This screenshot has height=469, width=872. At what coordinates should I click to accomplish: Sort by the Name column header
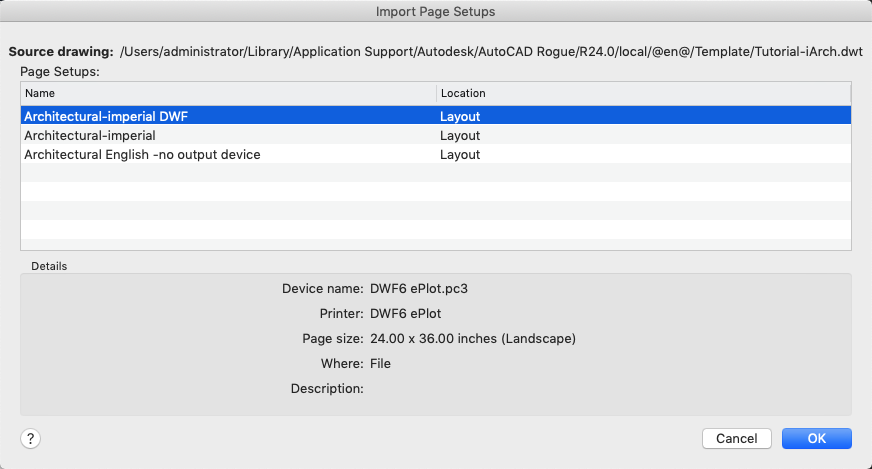click(228, 93)
